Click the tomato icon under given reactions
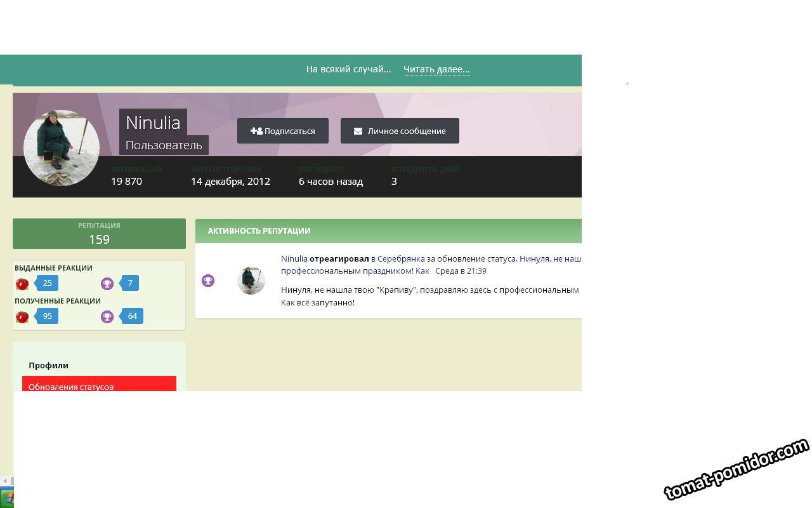The image size is (812, 508). 22,284
